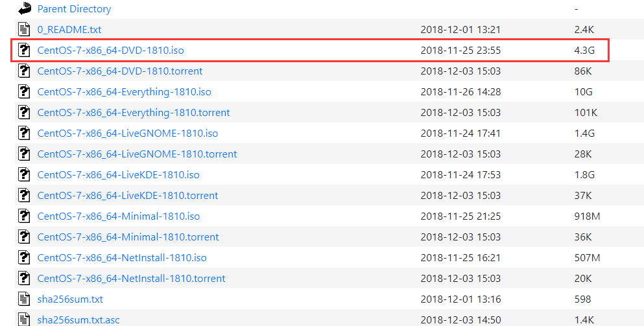Click the text-file icon beside 0_README.txt
The image size is (644, 326).
[x=24, y=29]
